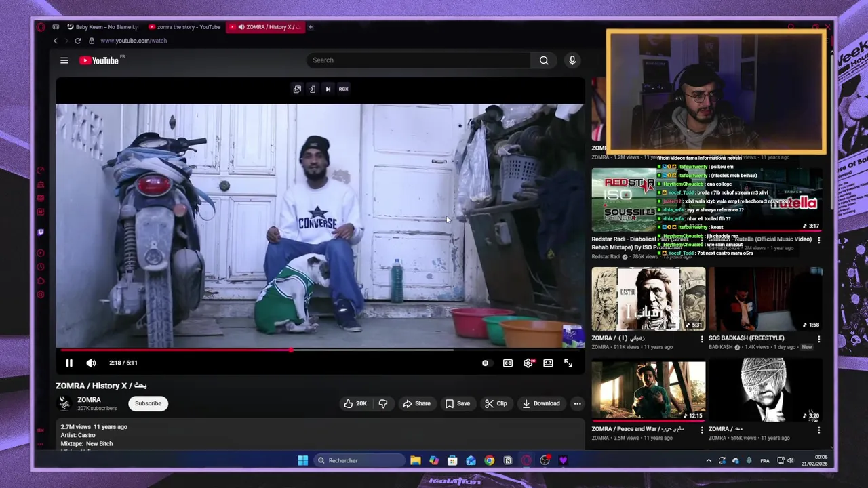Screen dimensions: 868x488
Task: Go back with the browser back arrow
Action: pyautogui.click(x=56, y=41)
